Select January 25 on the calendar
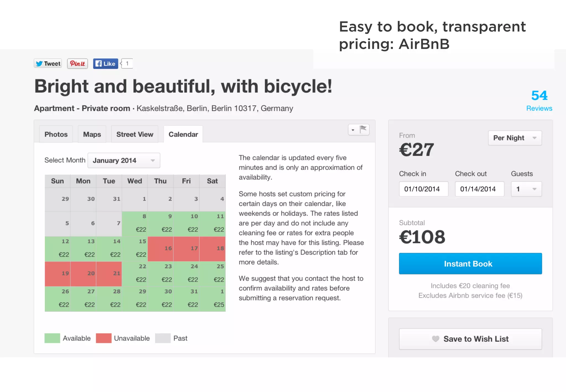Image resolution: width=566 pixels, height=392 pixels. click(x=213, y=274)
